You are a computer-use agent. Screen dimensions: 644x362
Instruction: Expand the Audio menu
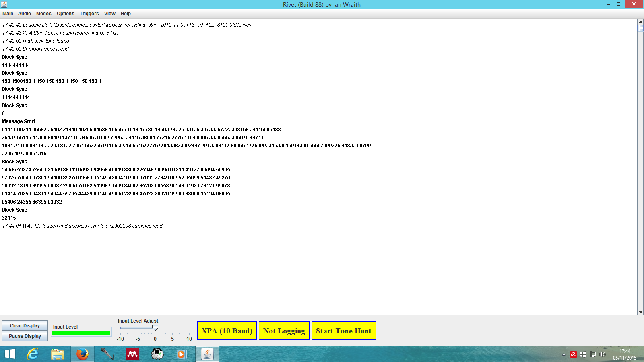25,14
